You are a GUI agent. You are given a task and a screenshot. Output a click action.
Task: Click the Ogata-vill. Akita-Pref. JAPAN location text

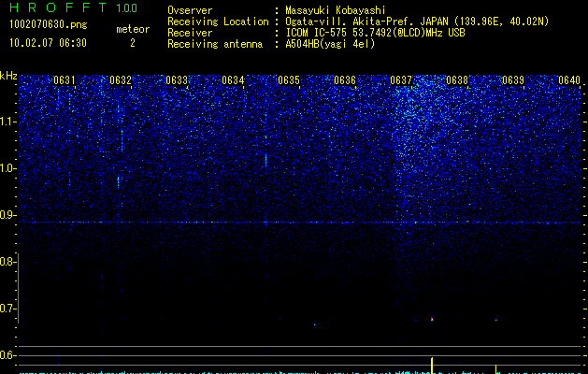tap(417, 22)
